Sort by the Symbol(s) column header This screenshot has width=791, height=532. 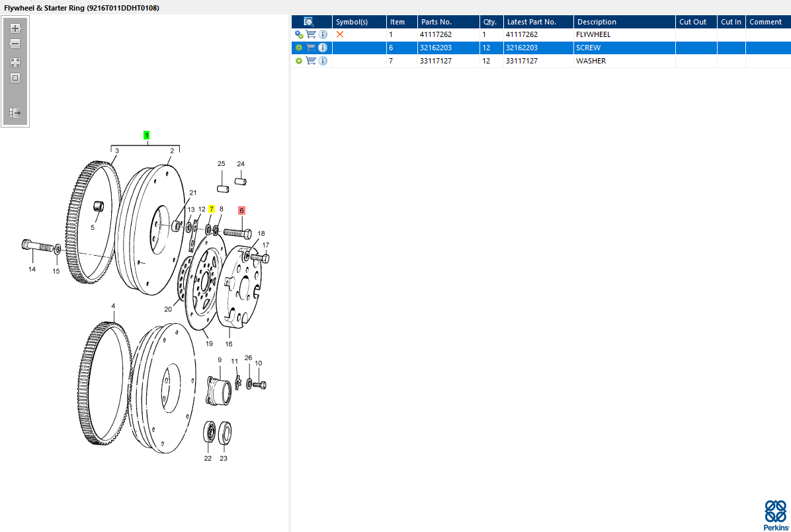[x=359, y=22]
